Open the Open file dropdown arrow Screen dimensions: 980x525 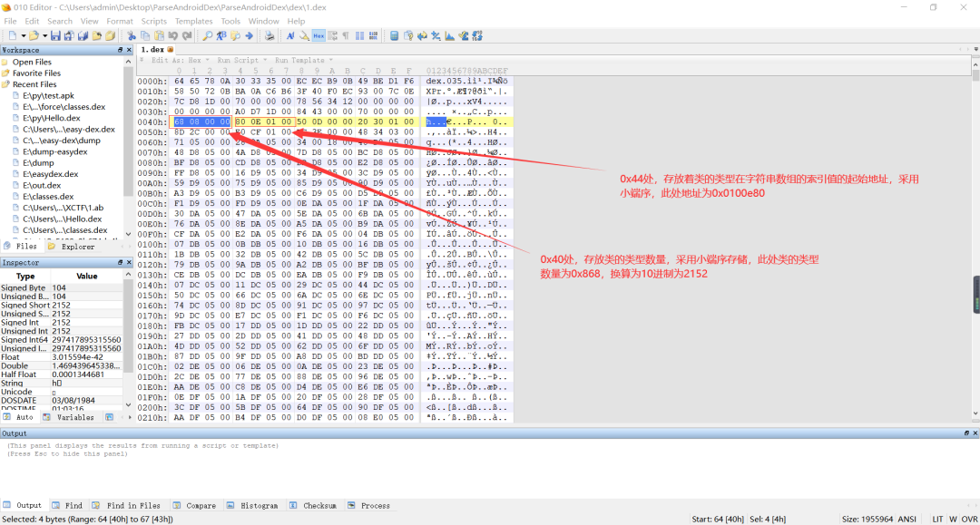tap(44, 35)
